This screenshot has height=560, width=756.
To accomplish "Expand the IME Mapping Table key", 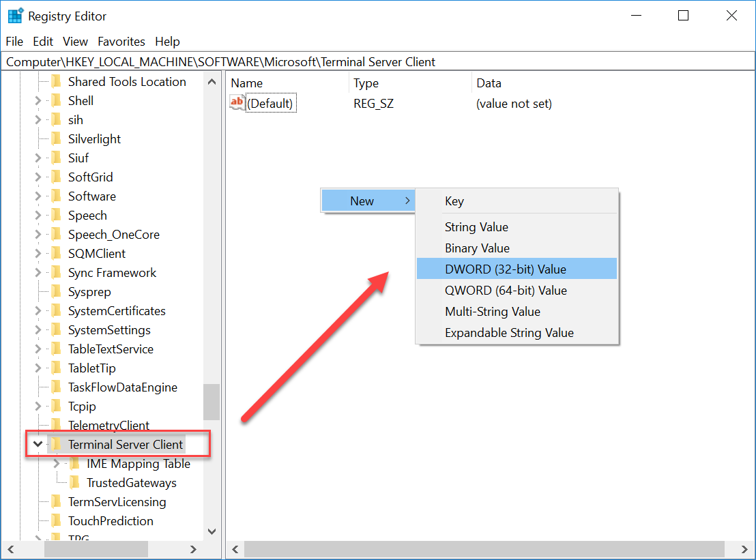I will point(57,464).
